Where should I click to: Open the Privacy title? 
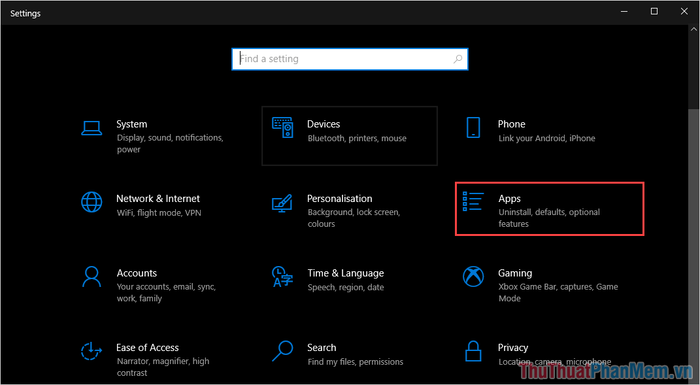(x=513, y=347)
